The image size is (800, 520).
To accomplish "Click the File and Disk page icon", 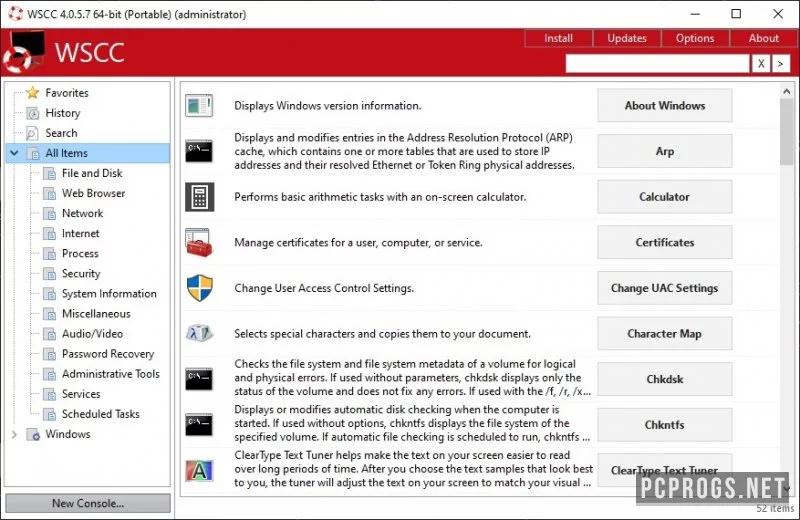I will 49,174.
